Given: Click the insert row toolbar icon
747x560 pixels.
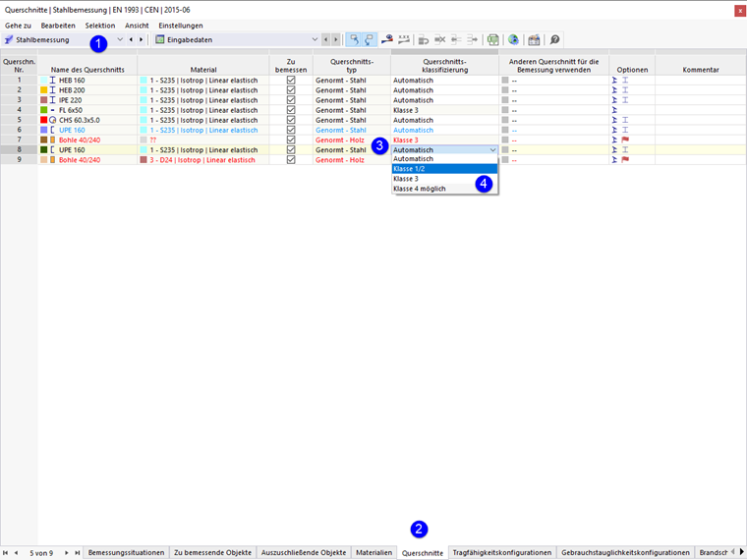Looking at the screenshot, I should pyautogui.click(x=424, y=39).
